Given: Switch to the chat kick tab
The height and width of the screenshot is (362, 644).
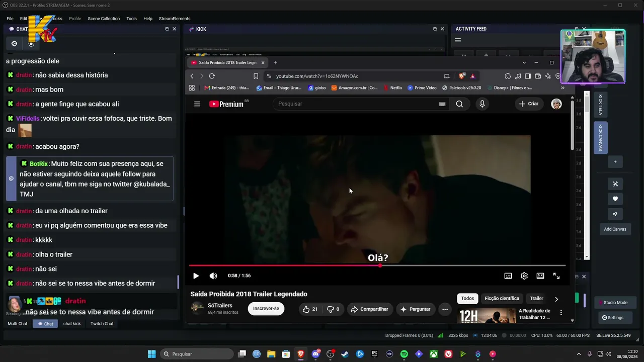Looking at the screenshot, I should (x=72, y=324).
